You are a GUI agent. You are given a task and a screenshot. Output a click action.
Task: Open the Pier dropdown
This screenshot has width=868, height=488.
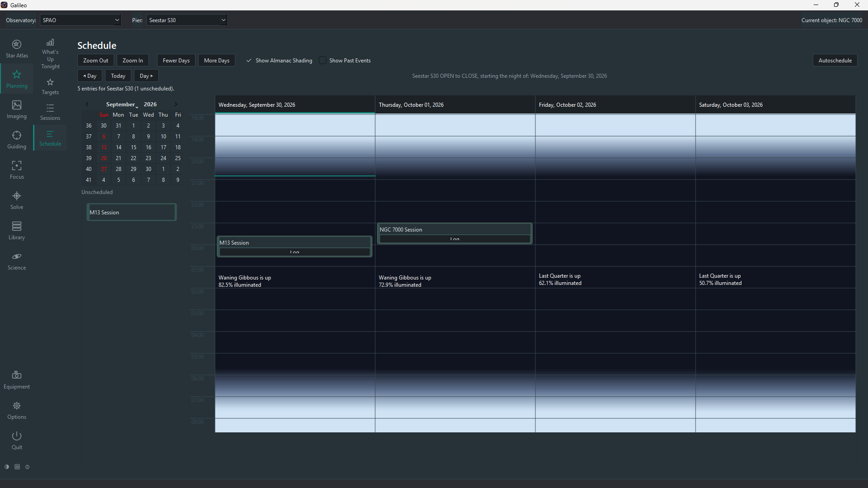186,20
